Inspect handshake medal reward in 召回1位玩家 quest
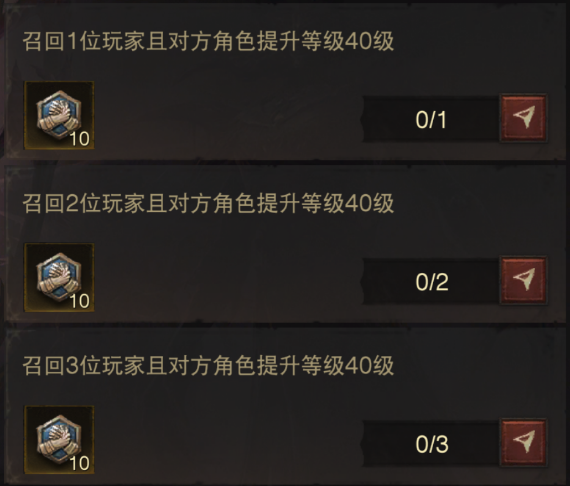This screenshot has width=570, height=486. [58, 114]
